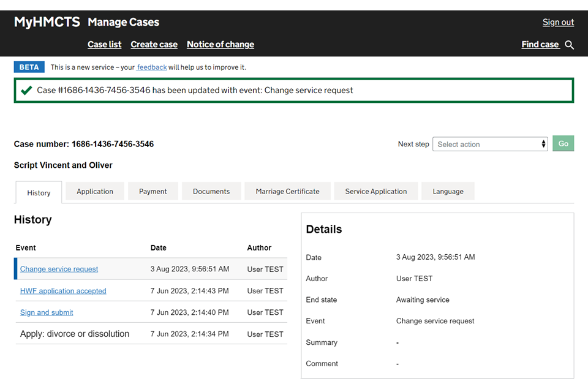This screenshot has width=588, height=392.
Task: Switch to the Documents tab
Action: pos(211,191)
